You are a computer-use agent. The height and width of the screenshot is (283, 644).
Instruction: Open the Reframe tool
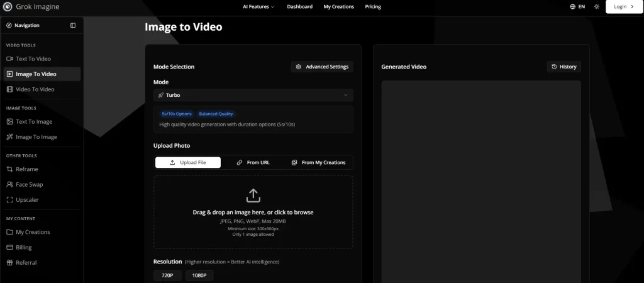42,169
